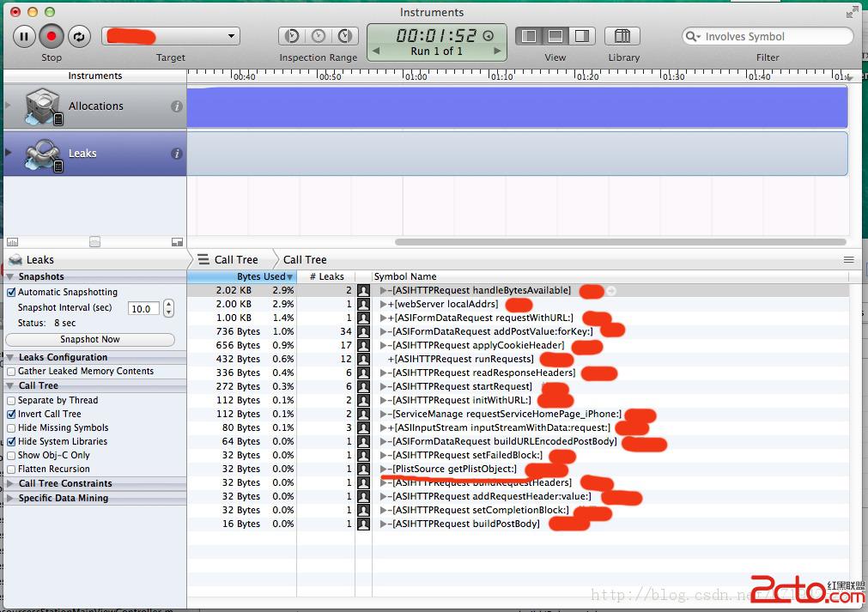
Task: Toggle the left view pane button
Action: pos(529,36)
